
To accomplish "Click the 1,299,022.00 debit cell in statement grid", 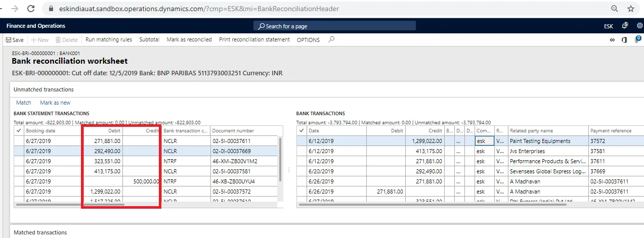I will pos(103,192).
